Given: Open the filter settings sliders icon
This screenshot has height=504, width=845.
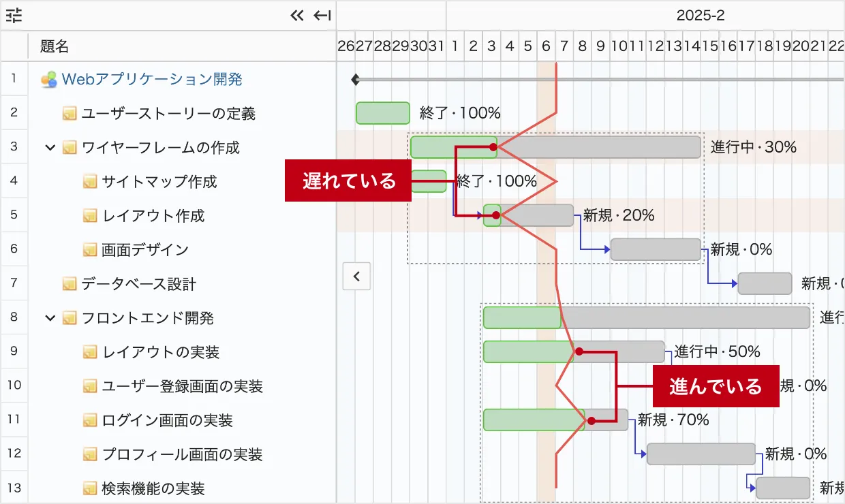Looking at the screenshot, I should click(x=14, y=15).
